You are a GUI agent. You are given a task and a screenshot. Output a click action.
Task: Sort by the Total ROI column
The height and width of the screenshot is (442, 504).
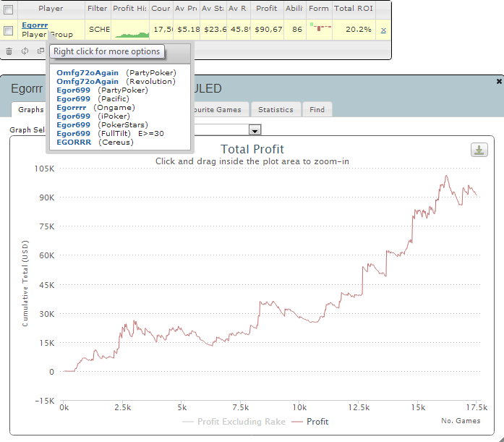pyautogui.click(x=354, y=9)
